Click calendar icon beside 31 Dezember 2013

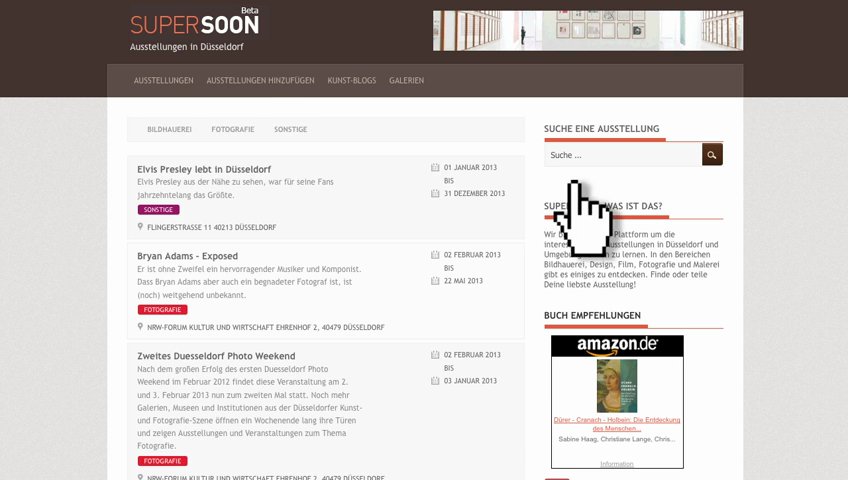click(x=435, y=193)
